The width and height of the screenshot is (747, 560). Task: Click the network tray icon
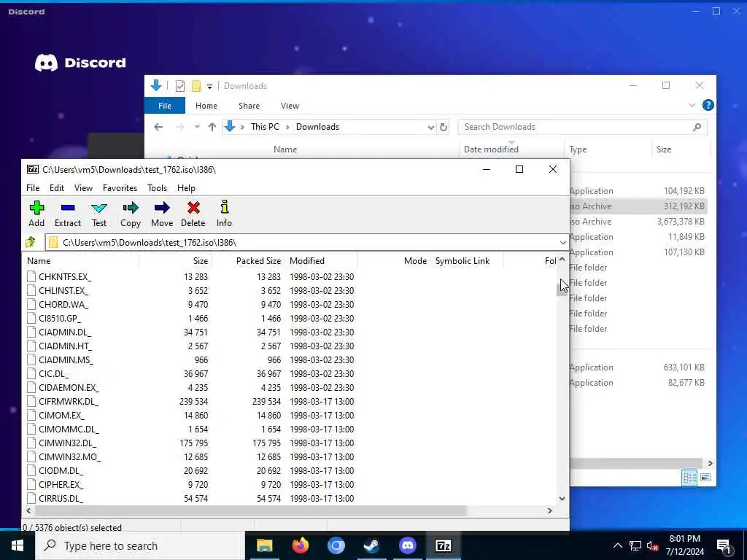(x=635, y=546)
